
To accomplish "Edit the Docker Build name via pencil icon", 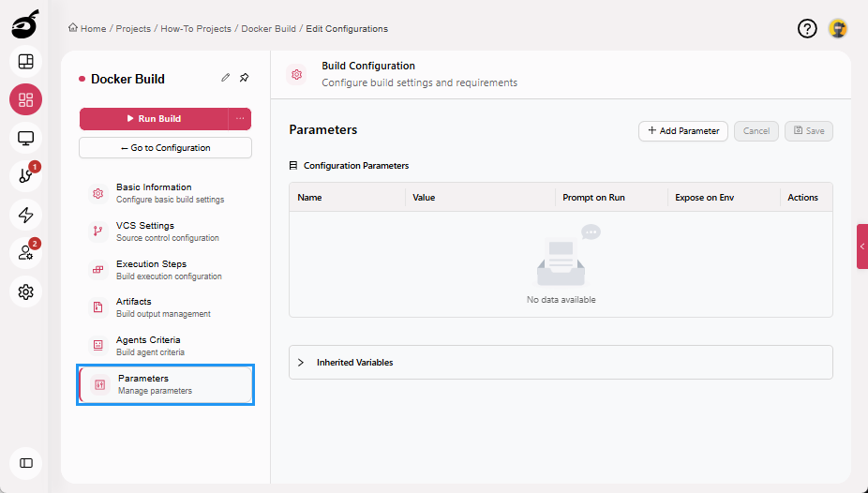I will pos(225,78).
